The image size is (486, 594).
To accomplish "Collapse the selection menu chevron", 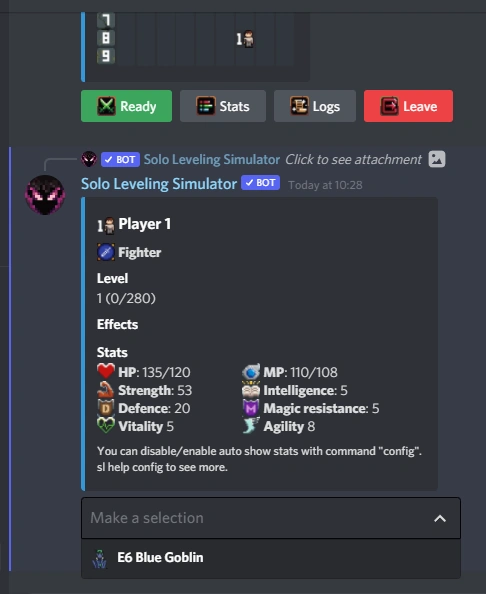I will coord(440,518).
